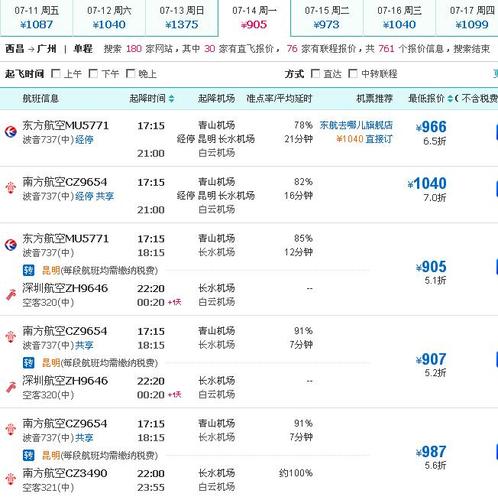This screenshot has width=498, height=500.
Task: Click 昆明 transfer city in ¥907 row
Action: (x=51, y=363)
